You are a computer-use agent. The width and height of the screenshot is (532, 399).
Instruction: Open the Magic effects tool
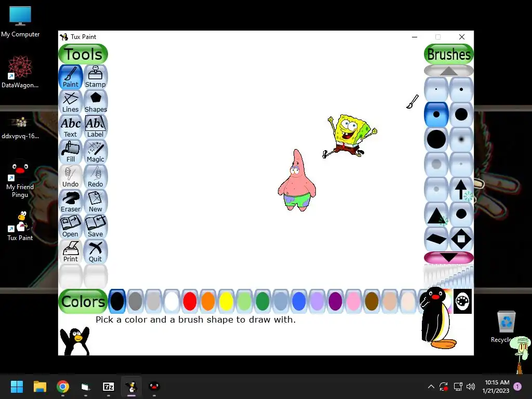tap(96, 152)
